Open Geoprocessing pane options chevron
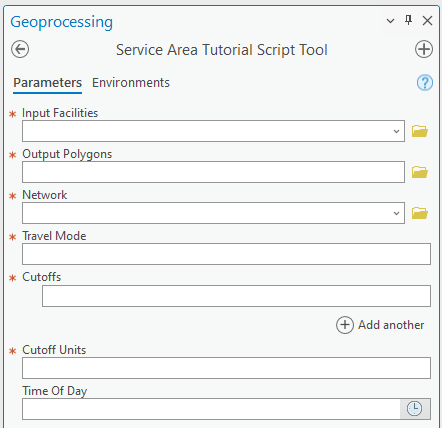The height and width of the screenshot is (428, 442). (x=390, y=21)
